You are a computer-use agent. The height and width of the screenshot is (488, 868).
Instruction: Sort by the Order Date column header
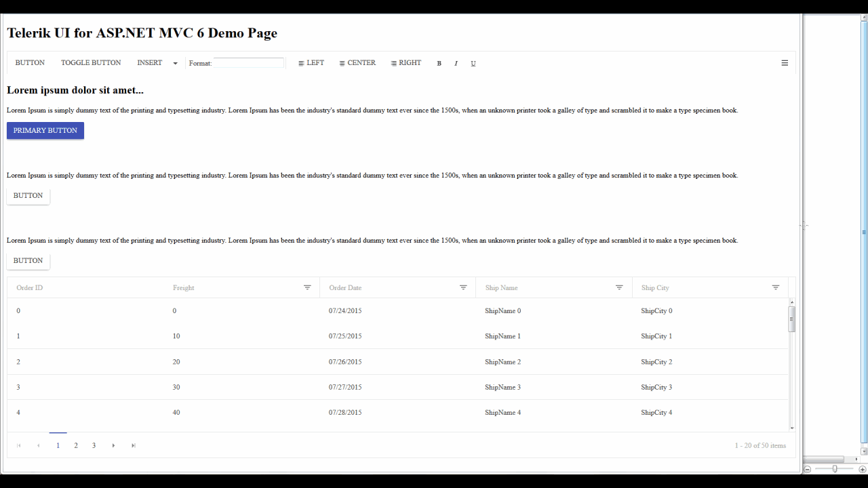tap(345, 288)
